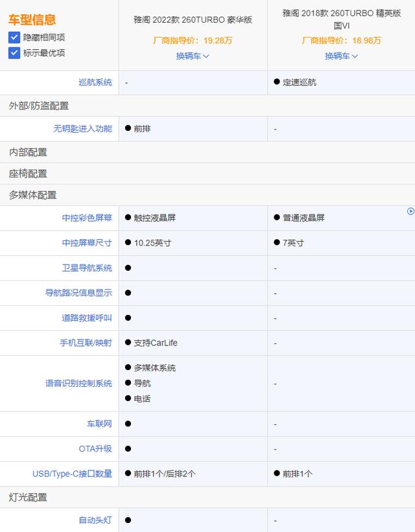Open the 手机互联/映射 link
This screenshot has width=415, height=532.
[x=86, y=343]
